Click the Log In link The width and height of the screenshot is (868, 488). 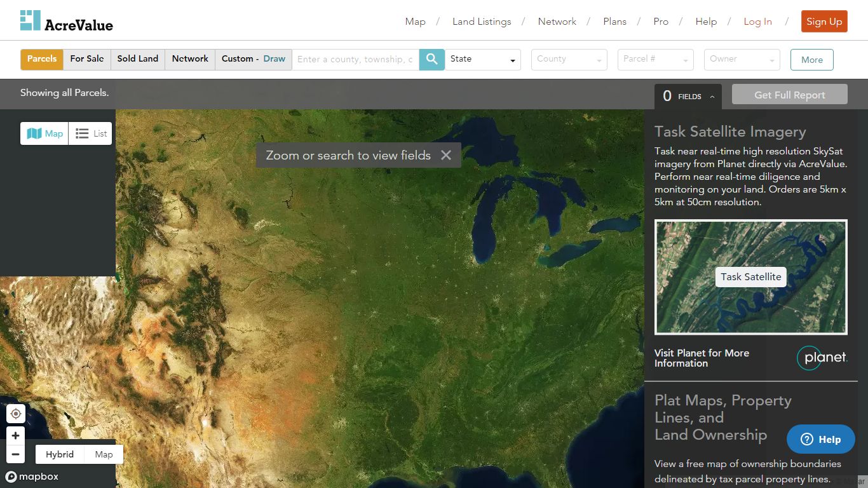pyautogui.click(x=758, y=22)
